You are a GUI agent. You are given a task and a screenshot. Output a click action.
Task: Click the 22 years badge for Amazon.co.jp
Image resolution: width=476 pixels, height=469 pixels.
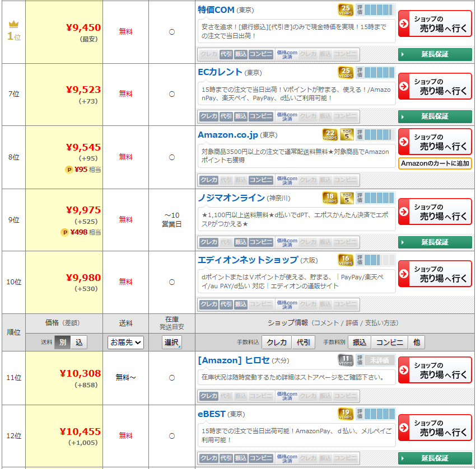[x=330, y=135]
